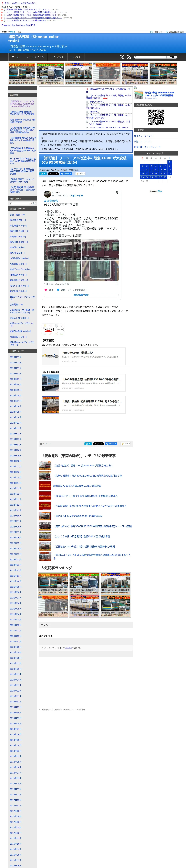Click the Facebook Share button under article title

coord(66,174)
